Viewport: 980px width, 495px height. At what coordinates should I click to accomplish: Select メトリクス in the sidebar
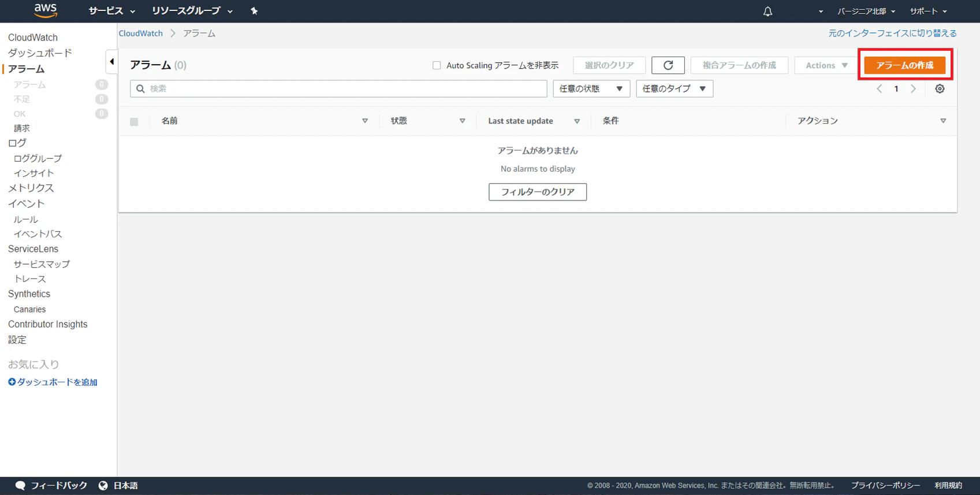coord(31,188)
